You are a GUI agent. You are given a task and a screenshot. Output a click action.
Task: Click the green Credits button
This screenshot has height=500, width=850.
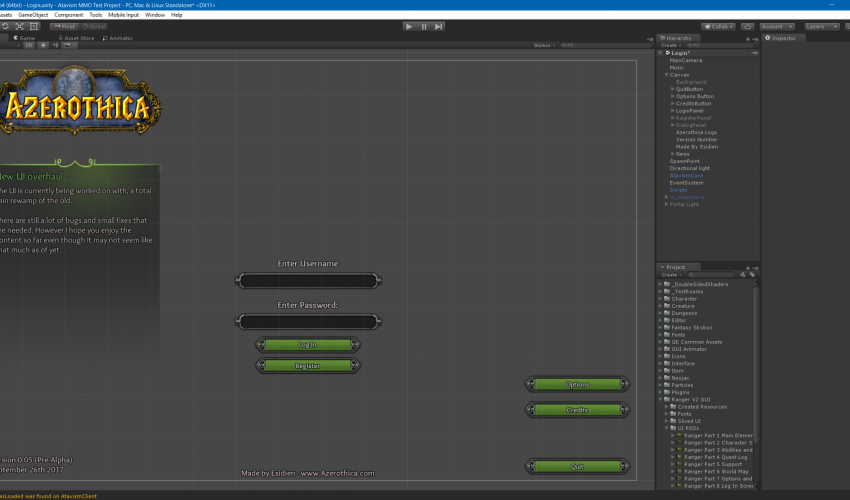[577, 411]
